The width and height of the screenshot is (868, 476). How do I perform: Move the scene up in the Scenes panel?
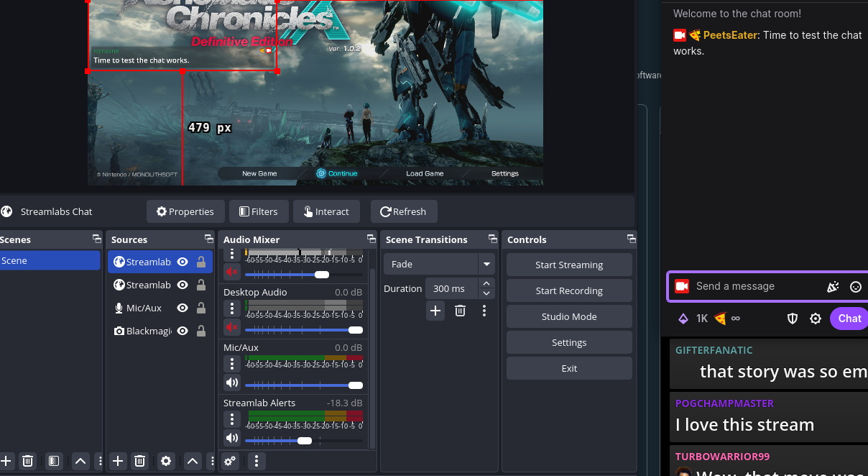pyautogui.click(x=80, y=461)
